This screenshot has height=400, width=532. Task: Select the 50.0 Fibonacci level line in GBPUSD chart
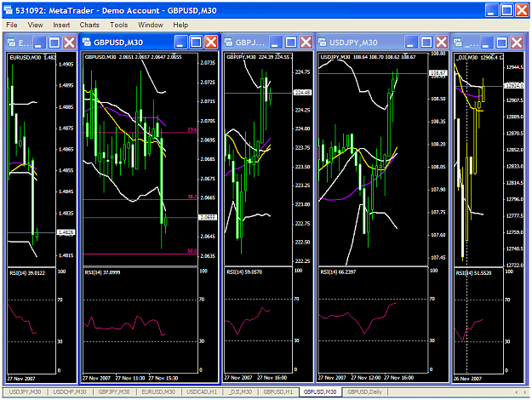coord(140,254)
